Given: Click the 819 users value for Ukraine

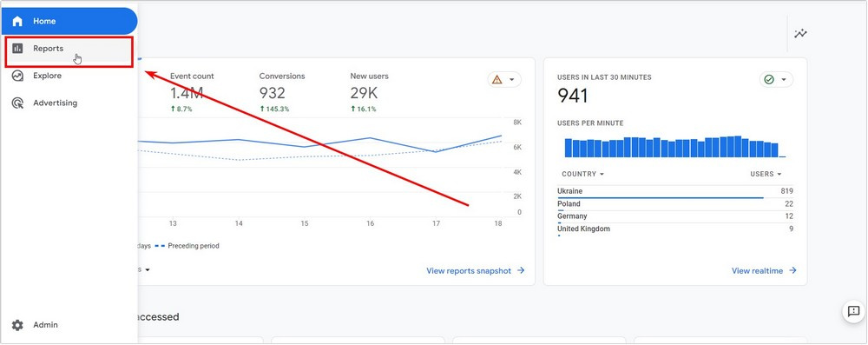Looking at the screenshot, I should [x=786, y=191].
